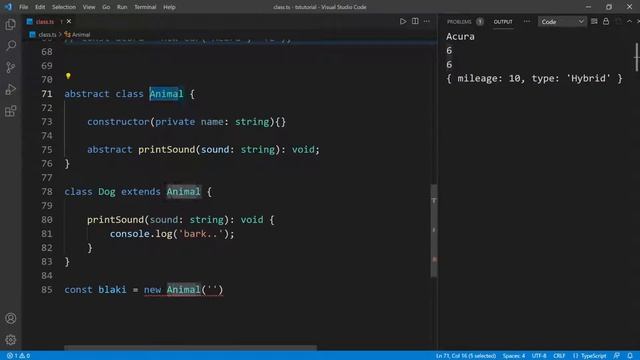
Task: Click Ln 71, Col 16 cursor position
Action: (x=466, y=356)
